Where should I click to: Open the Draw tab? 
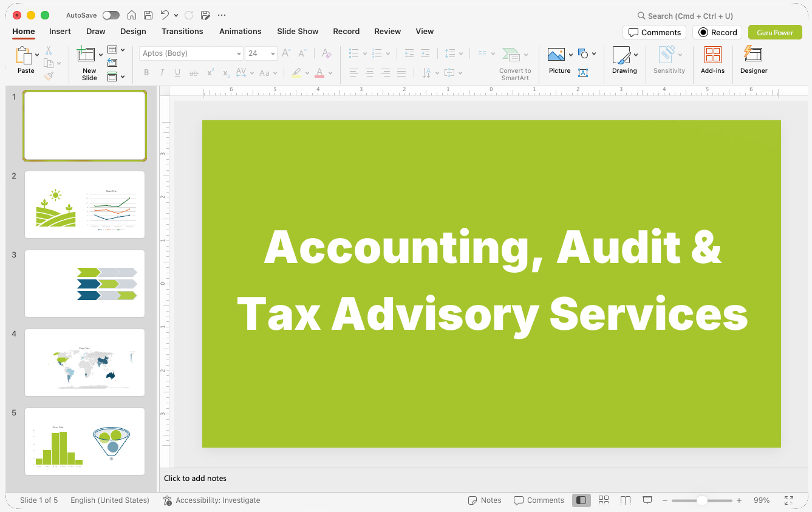click(x=96, y=32)
